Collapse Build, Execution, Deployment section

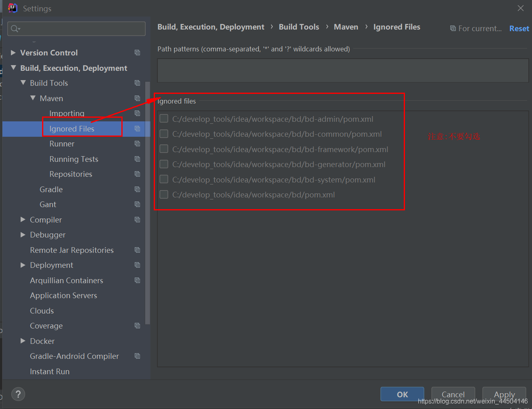coord(13,68)
